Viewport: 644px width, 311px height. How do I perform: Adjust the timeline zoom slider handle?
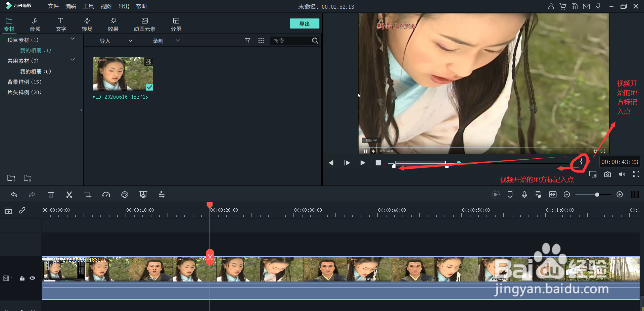point(597,195)
